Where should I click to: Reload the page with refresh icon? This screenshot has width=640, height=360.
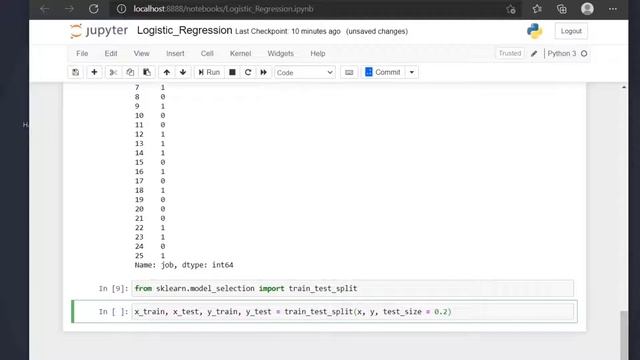tap(93, 9)
